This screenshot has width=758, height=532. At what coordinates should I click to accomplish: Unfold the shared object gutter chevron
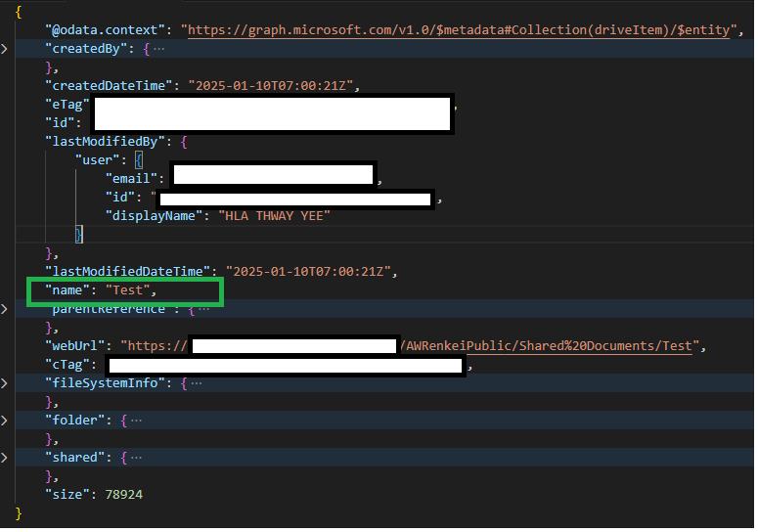tap(4, 458)
